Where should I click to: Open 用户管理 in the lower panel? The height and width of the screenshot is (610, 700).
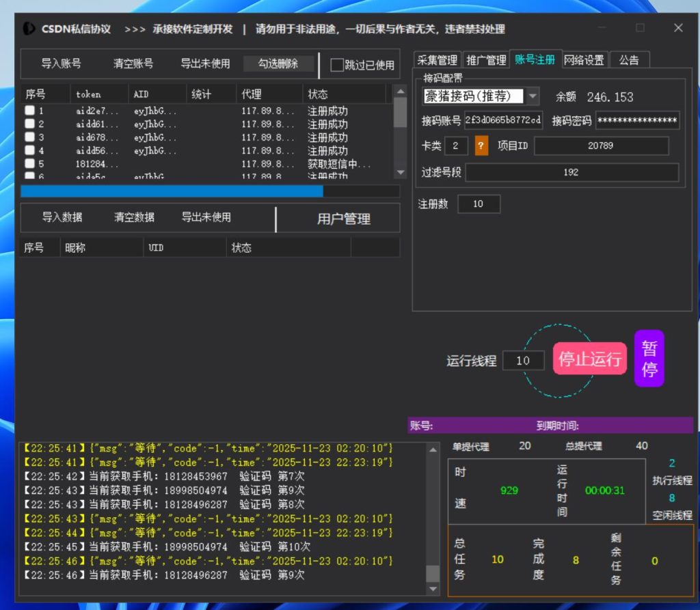click(x=344, y=219)
